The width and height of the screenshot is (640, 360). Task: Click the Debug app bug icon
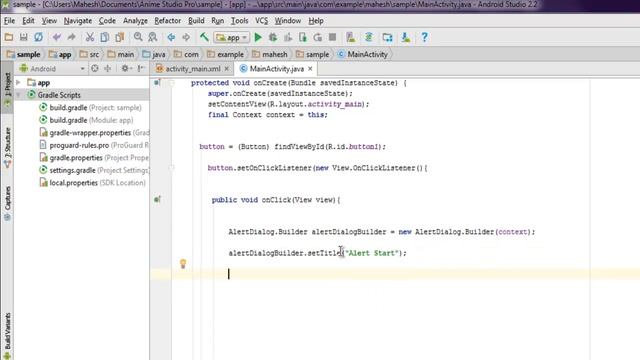point(273,38)
